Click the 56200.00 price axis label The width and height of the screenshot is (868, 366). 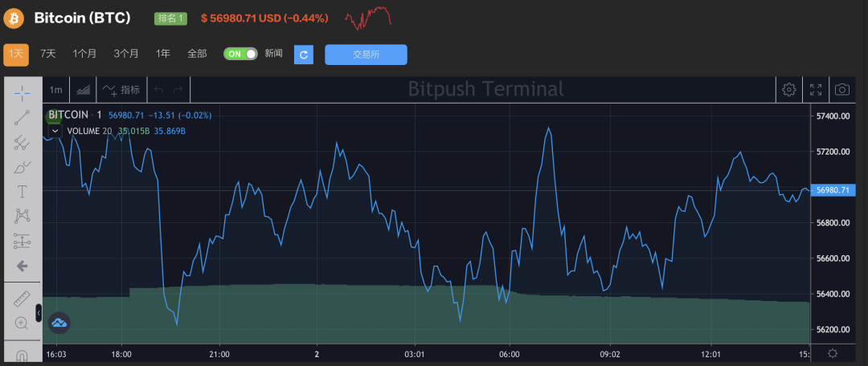(833, 330)
